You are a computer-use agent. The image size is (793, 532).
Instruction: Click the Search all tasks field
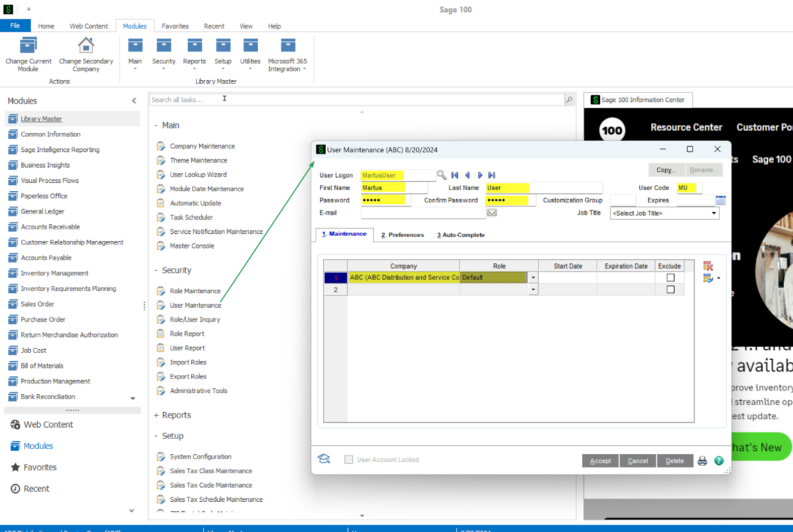[357, 100]
